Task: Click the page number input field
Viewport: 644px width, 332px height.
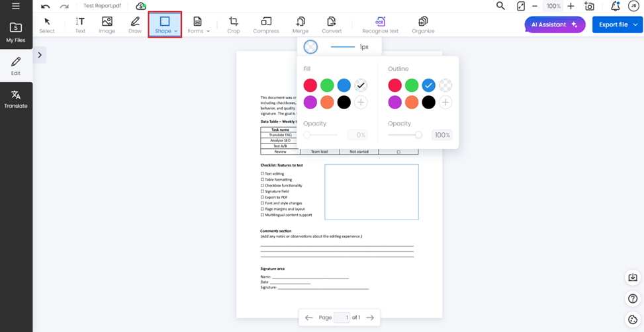Action: (x=342, y=317)
